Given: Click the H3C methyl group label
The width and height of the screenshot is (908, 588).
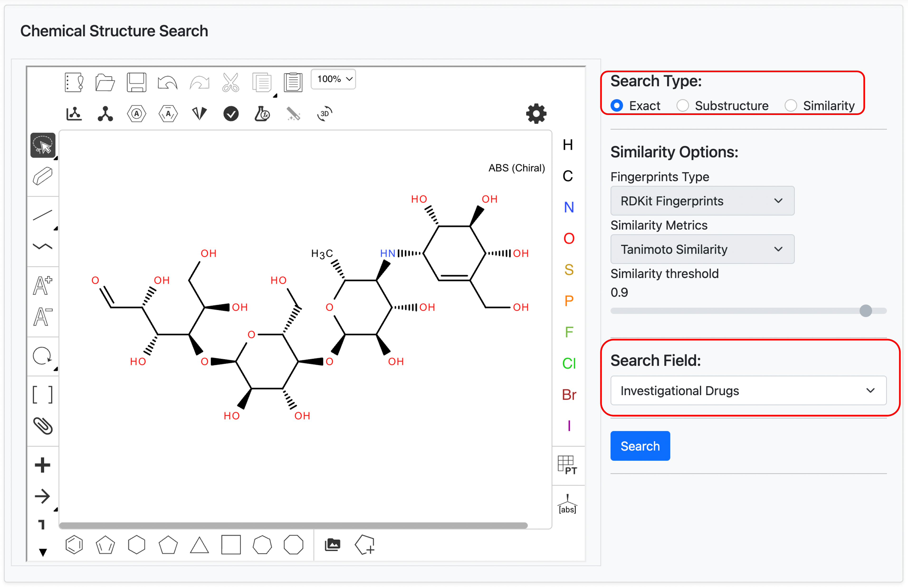Looking at the screenshot, I should tap(322, 254).
